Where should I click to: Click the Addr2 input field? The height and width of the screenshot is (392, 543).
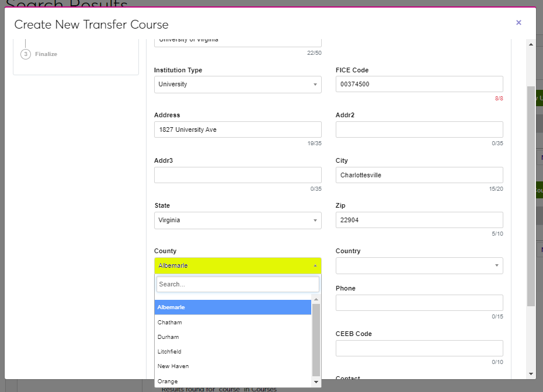419,129
